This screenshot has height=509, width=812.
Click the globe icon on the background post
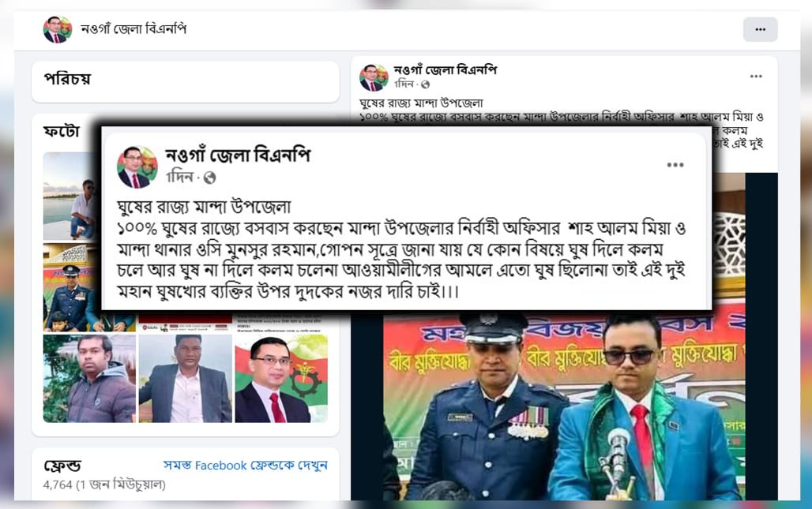425,84
